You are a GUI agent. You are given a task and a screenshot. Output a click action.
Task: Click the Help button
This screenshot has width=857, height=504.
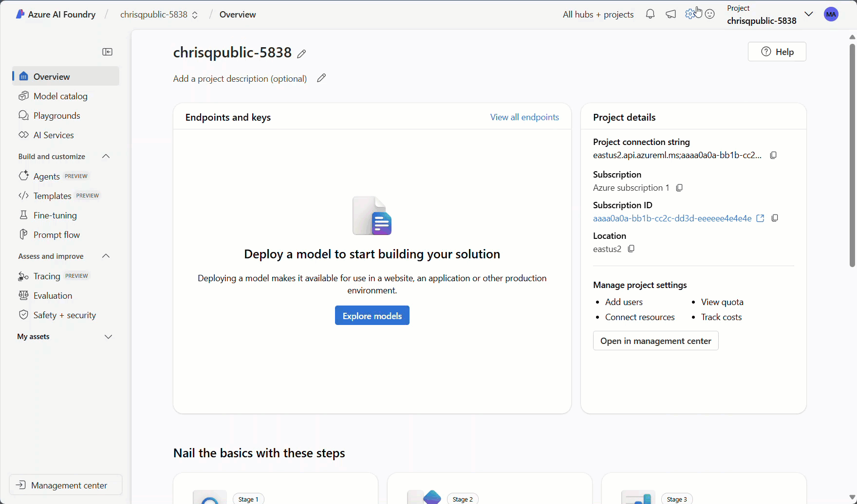pyautogui.click(x=777, y=52)
